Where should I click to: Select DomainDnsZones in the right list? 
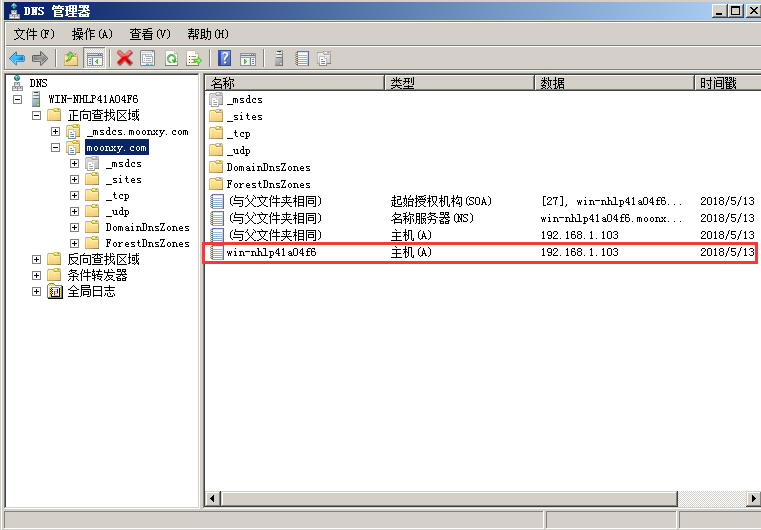click(x=268, y=167)
